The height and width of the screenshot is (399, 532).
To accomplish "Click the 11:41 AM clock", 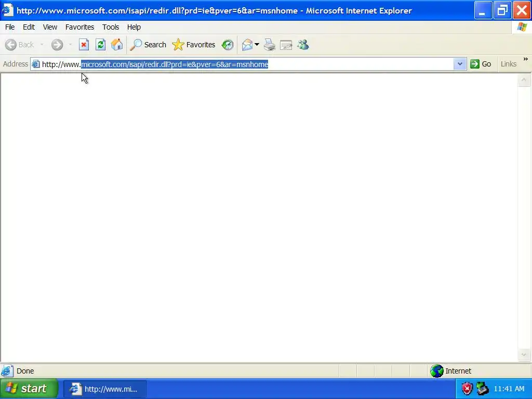I will pyautogui.click(x=509, y=389).
